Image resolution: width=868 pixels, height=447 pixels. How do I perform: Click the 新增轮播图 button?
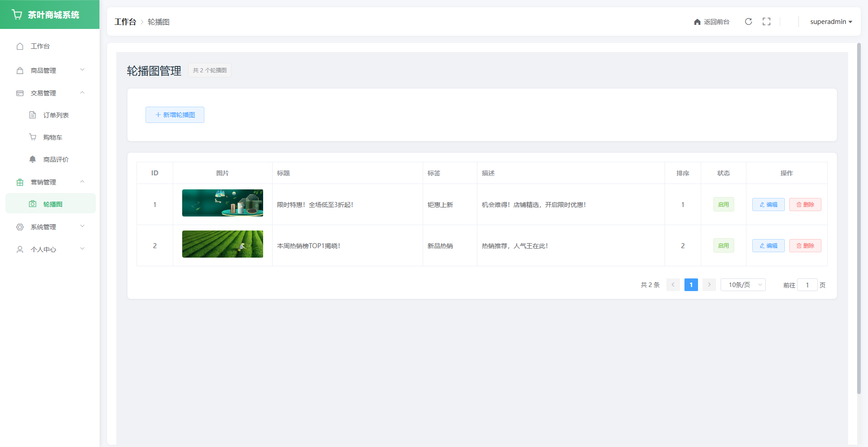(x=175, y=115)
